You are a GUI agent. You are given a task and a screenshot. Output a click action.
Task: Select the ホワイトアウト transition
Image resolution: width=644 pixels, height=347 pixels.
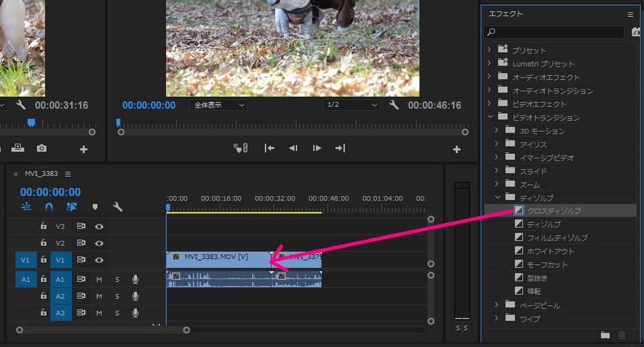[550, 251]
